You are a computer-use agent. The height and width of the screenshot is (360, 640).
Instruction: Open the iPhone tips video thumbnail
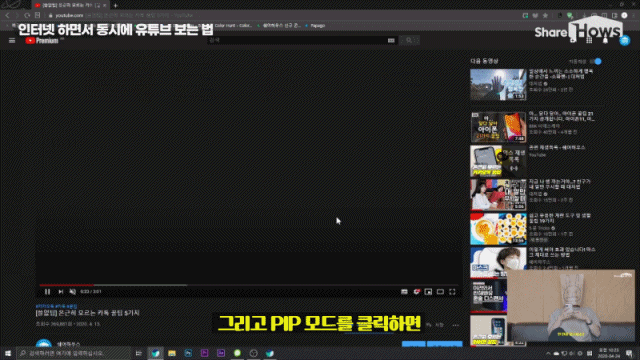pyautogui.click(x=498, y=127)
